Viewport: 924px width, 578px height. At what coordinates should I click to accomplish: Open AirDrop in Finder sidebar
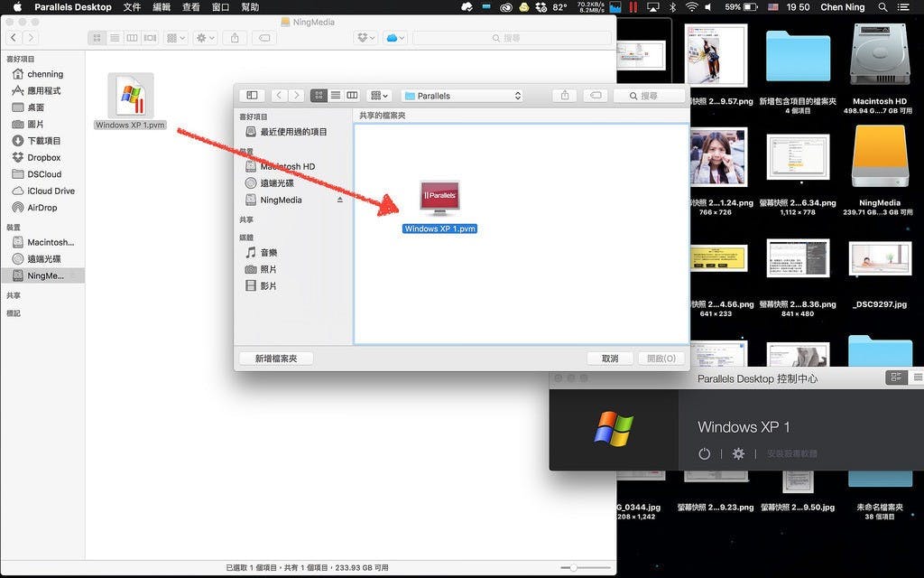[x=43, y=208]
